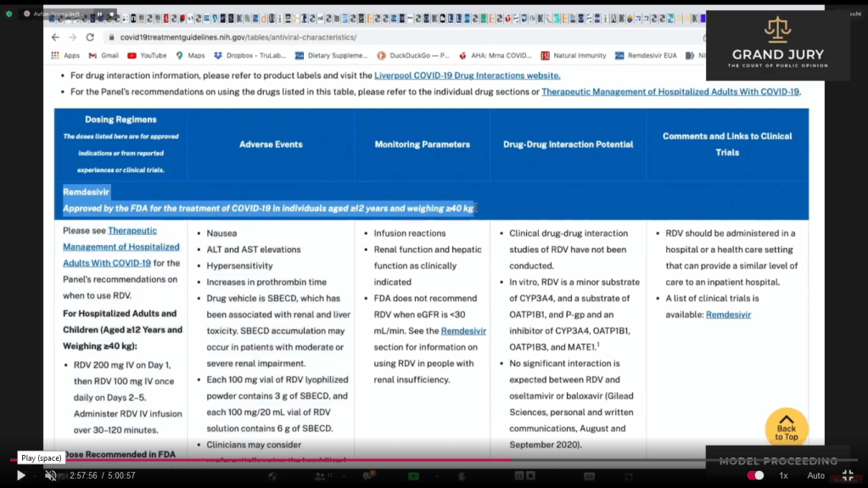Open Liverpool COVID-19 Drug Interactions website link
The image size is (868, 488).
467,76
